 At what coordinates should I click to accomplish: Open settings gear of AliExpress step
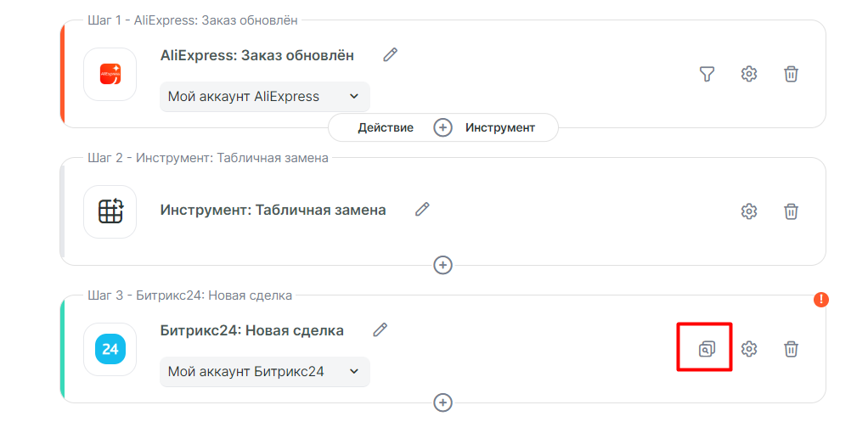tap(748, 74)
